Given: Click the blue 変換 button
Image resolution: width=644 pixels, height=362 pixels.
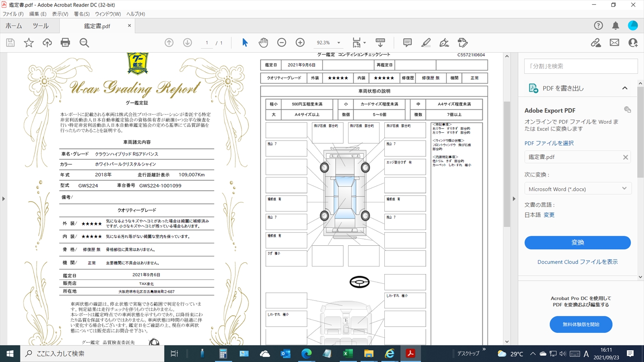Looking at the screenshot, I should (x=577, y=243).
